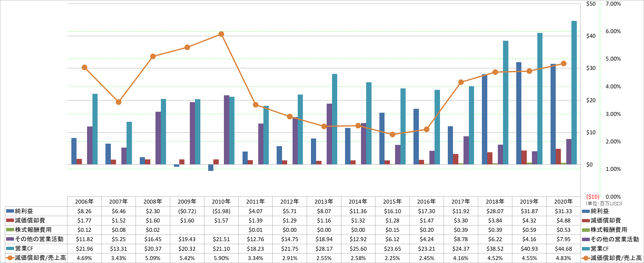Select the 2006年 column header
Viewport: 644px width, 263px height.
(84, 201)
